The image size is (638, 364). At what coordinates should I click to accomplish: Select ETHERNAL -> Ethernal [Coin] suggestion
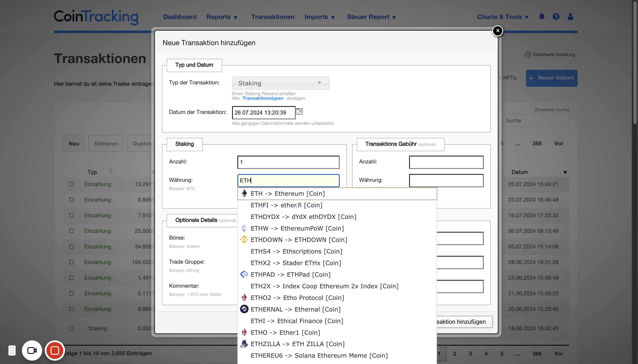tap(337, 309)
